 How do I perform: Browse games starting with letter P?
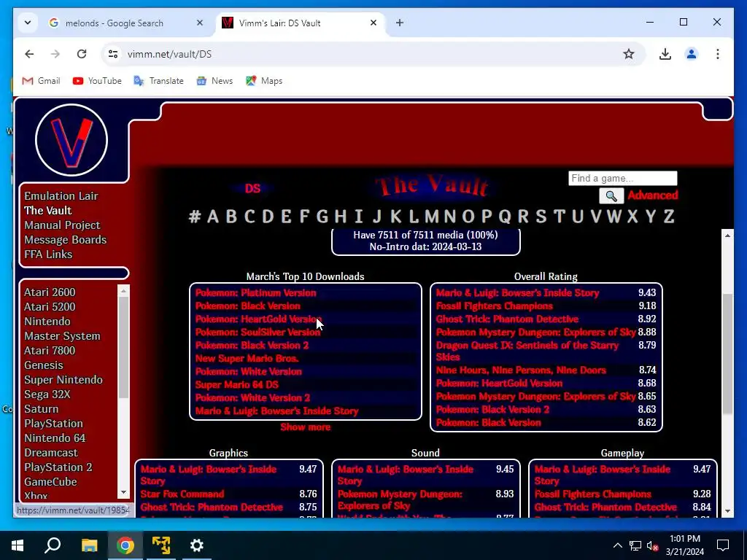(x=487, y=217)
